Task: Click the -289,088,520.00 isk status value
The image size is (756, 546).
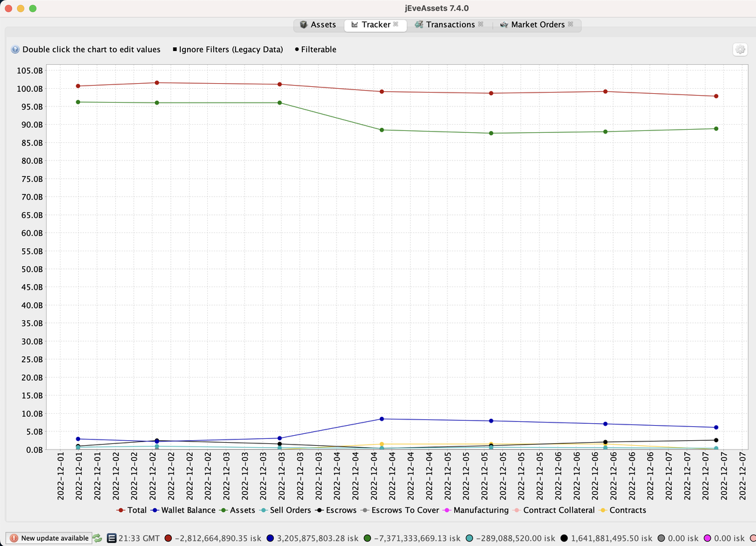Action: [x=515, y=538]
